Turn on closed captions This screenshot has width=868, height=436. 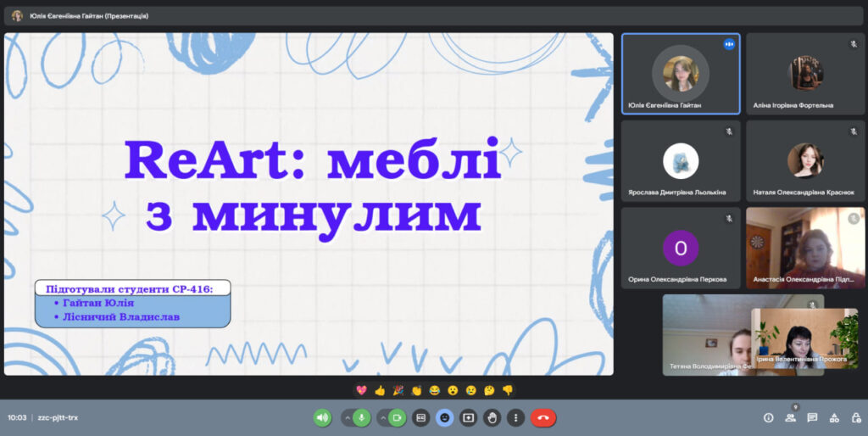point(421,417)
